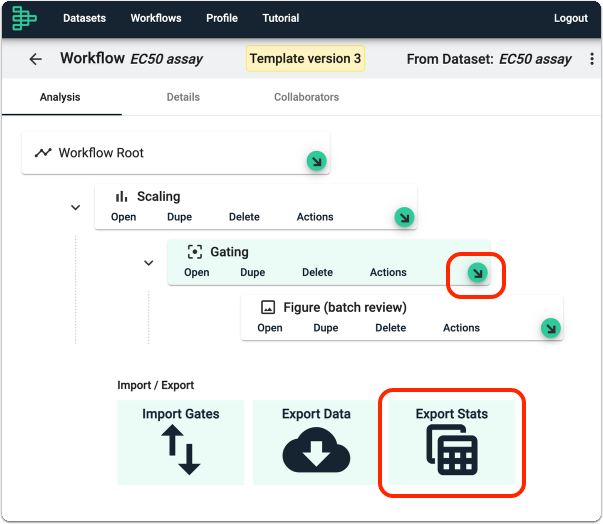The height and width of the screenshot is (524, 603).
Task: Open the Figure (batch review) node
Action: (270, 328)
